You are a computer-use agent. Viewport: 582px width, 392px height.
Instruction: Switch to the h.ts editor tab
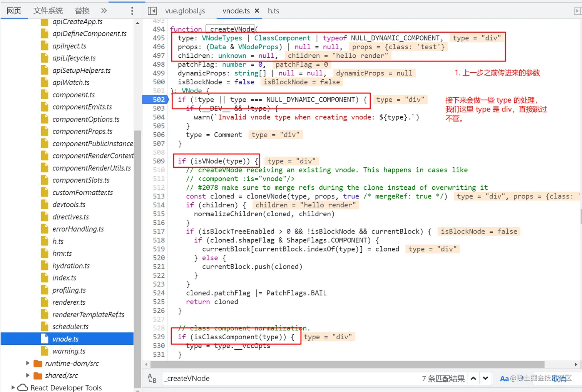[x=273, y=11]
